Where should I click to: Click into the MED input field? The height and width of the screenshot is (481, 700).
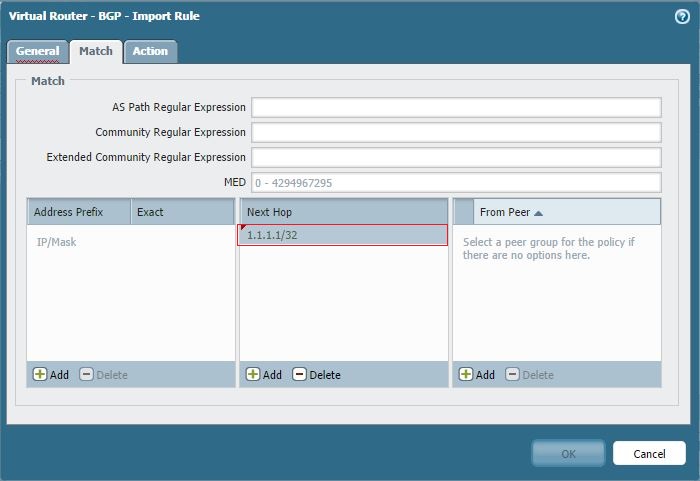456,183
